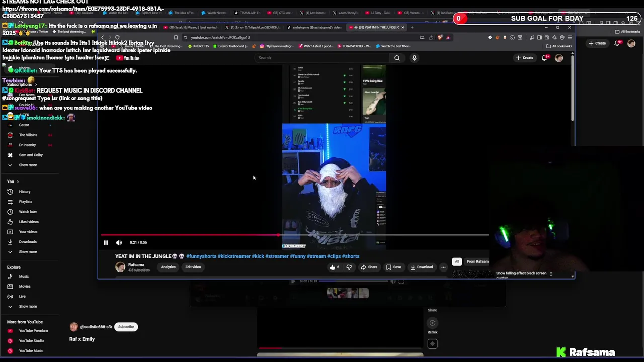This screenshot has height=362, width=644.
Task: Close the YEAT IM IN THE JUNGLE tab
Action: 403,27
